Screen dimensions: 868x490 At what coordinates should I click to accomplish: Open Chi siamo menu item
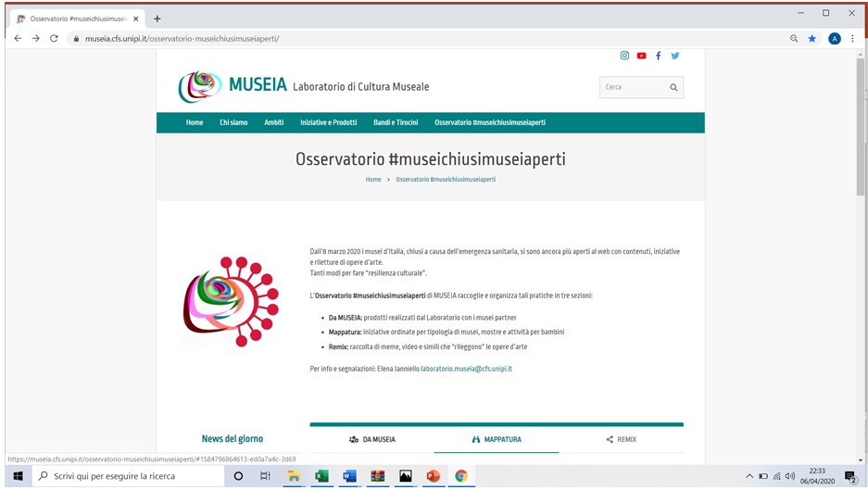[233, 122]
